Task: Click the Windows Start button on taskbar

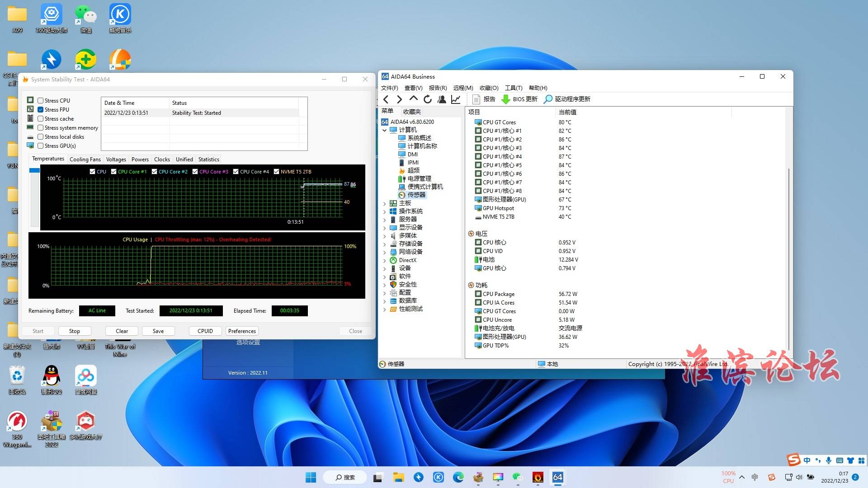Action: pos(311,477)
